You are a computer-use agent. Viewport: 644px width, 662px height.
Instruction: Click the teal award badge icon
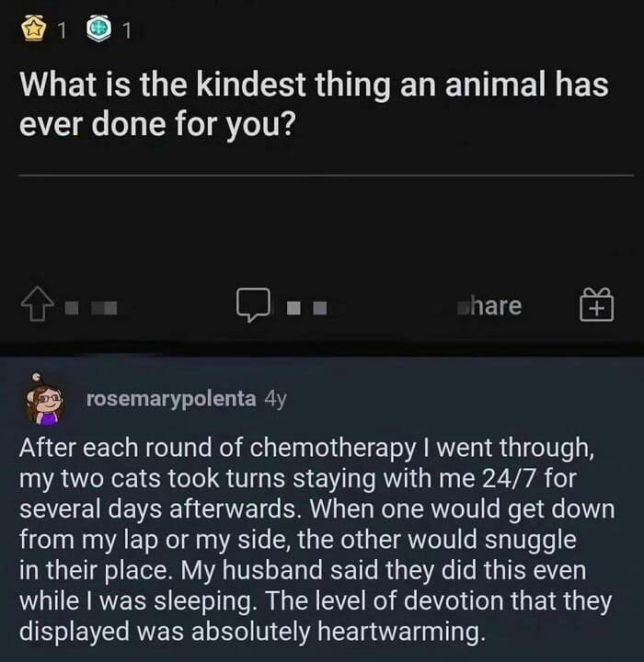tap(98, 30)
